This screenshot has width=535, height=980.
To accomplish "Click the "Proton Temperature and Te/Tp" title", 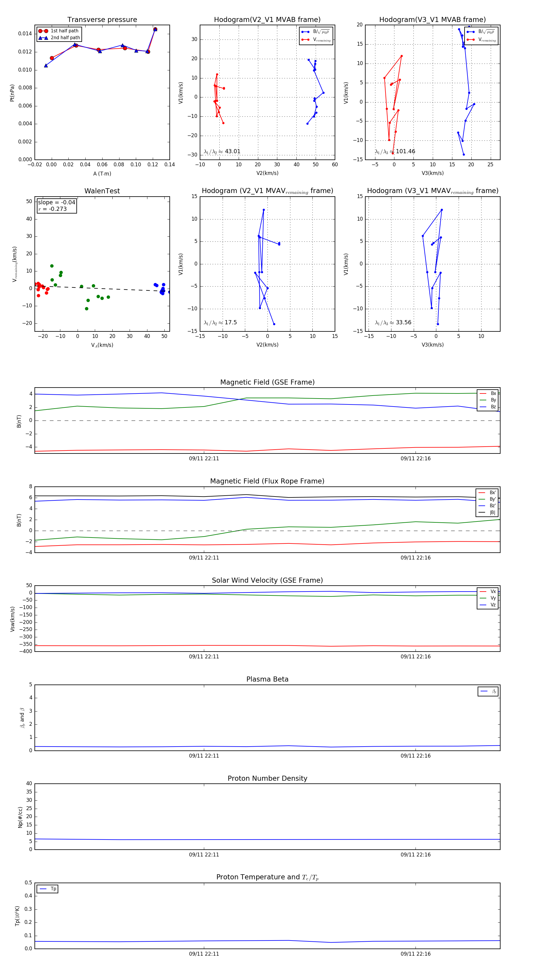I will [267, 877].
